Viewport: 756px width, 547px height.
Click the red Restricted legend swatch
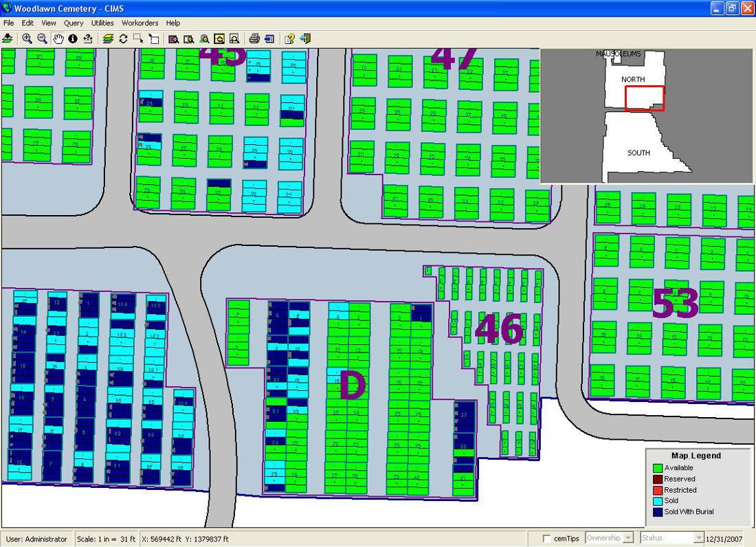pyautogui.click(x=657, y=490)
